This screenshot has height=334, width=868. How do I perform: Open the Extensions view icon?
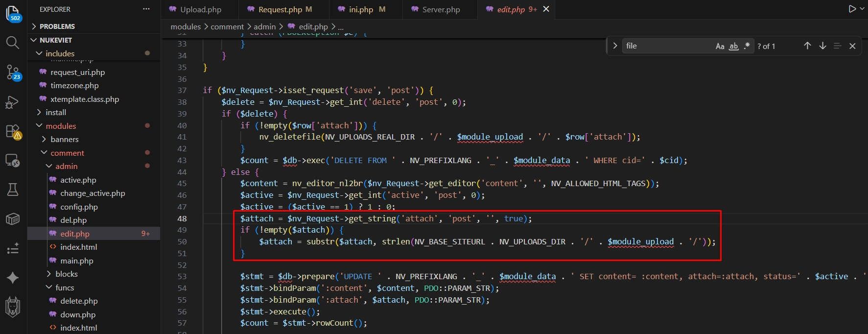(13, 131)
